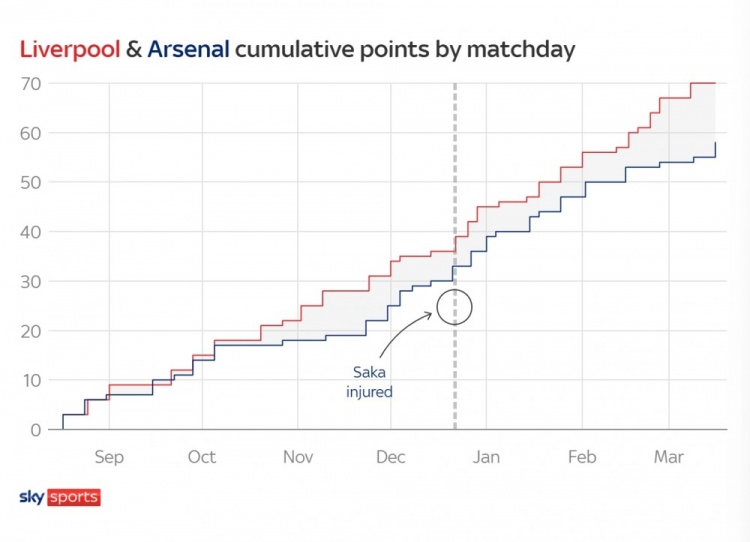This screenshot has height=542, width=750.
Task: Click the blue 'Arsenal' word in title
Action: (x=188, y=50)
